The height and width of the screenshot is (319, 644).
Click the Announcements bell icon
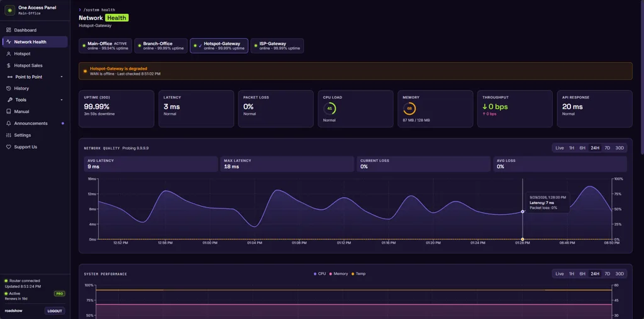(x=9, y=124)
